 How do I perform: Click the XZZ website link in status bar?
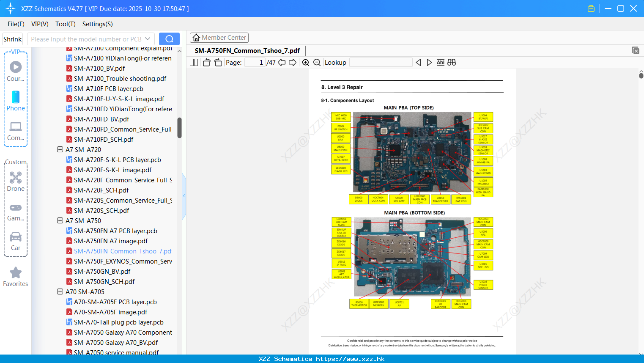350,359
